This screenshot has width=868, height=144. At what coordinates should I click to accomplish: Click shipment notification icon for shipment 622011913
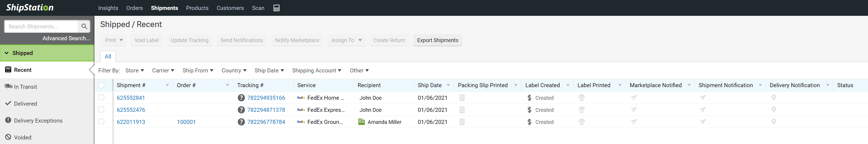coord(703,122)
